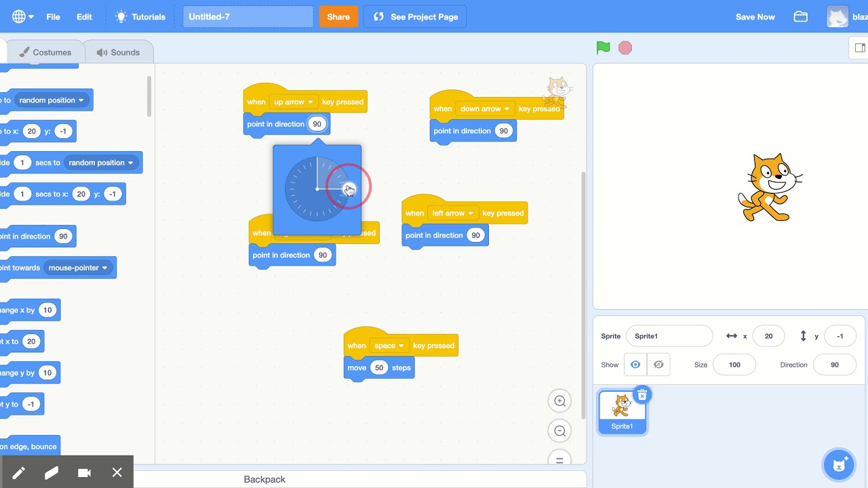This screenshot has width=868, height=488.
Task: Edit direction value under up arrow block
Action: [x=317, y=124]
